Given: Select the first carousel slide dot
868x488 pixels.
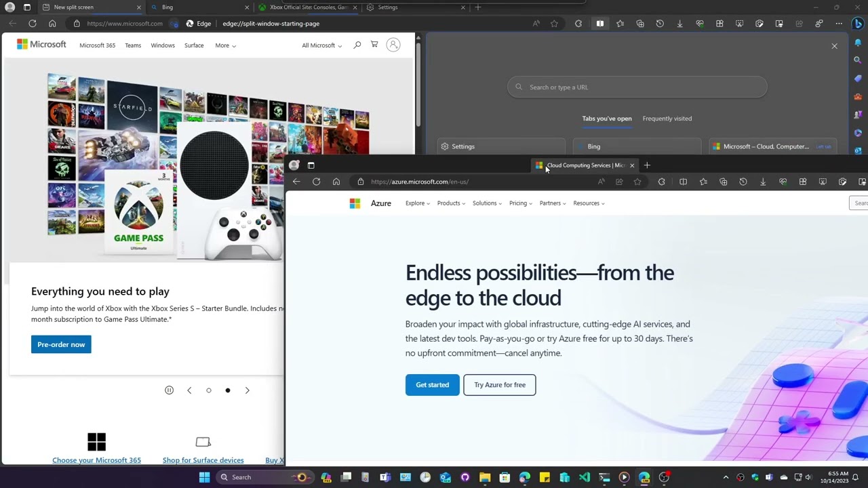Looking at the screenshot, I should click(209, 390).
